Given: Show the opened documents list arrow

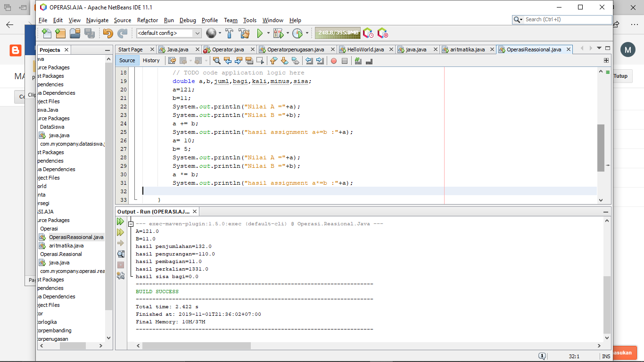Looking at the screenshot, I should tap(599, 48).
